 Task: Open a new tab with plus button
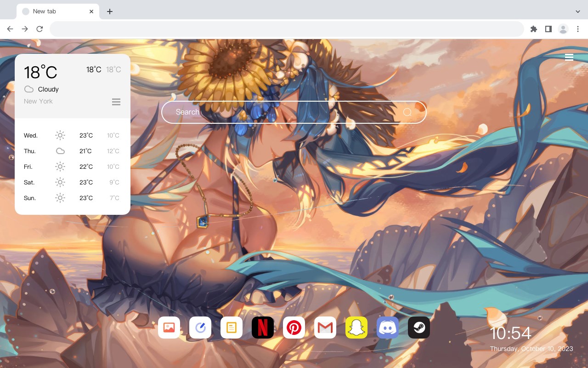point(109,11)
